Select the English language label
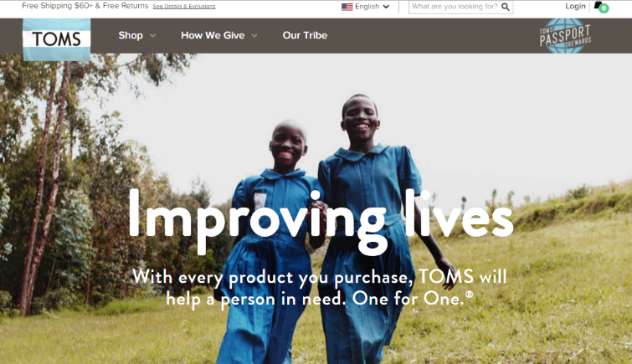 click(367, 7)
